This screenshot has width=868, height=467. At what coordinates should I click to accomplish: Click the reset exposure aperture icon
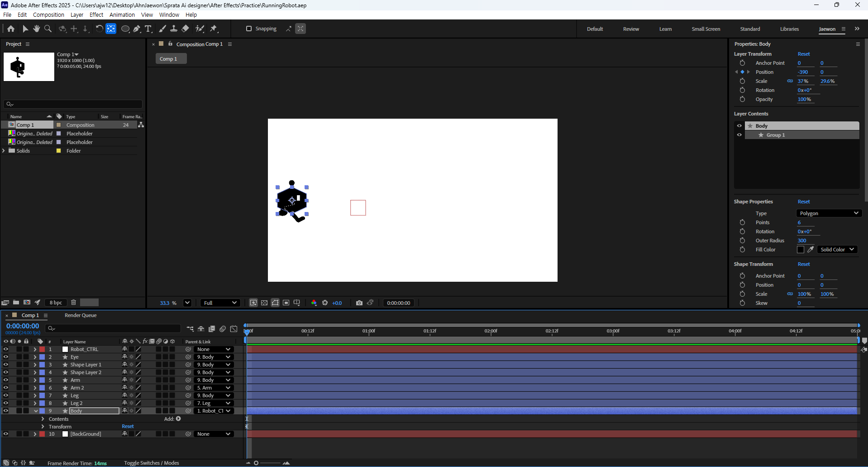tap(325, 303)
